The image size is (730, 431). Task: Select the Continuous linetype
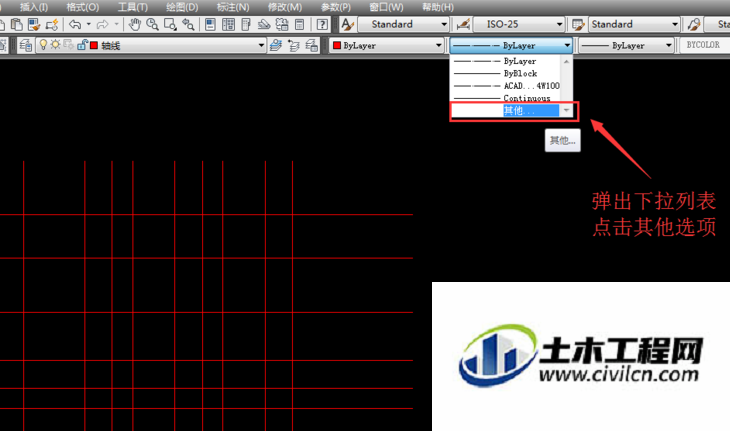506,98
